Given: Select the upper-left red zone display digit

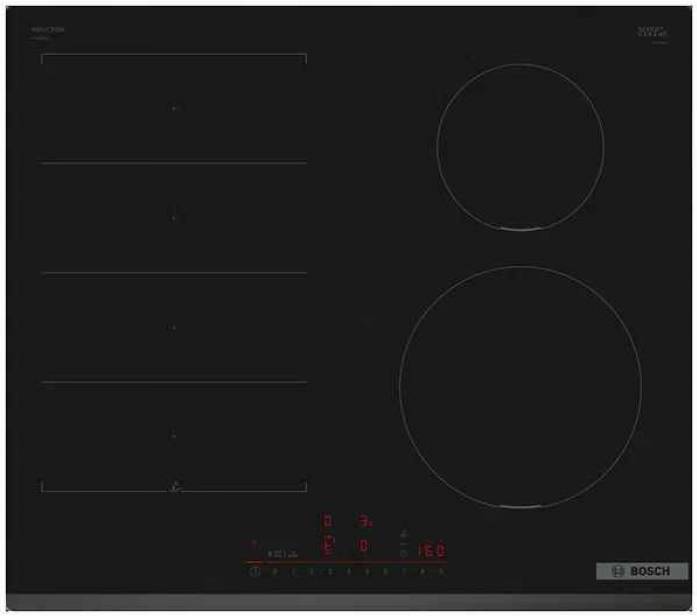Looking at the screenshot, I should point(326,522).
